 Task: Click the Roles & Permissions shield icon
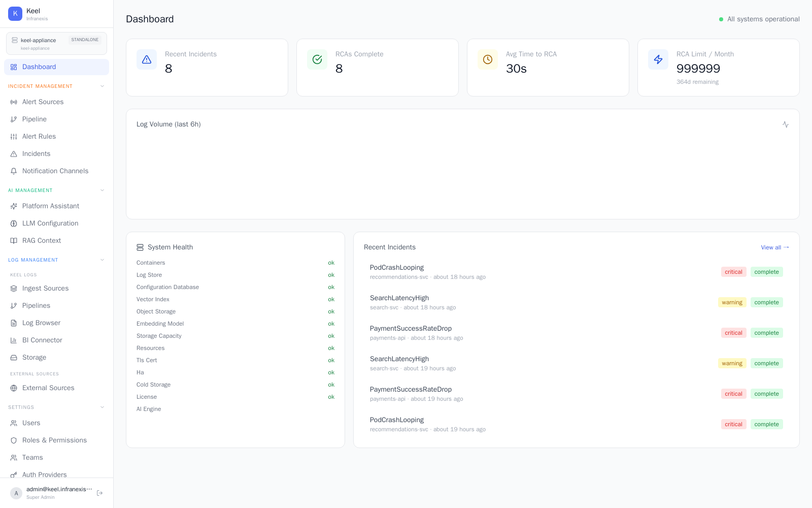click(x=14, y=440)
